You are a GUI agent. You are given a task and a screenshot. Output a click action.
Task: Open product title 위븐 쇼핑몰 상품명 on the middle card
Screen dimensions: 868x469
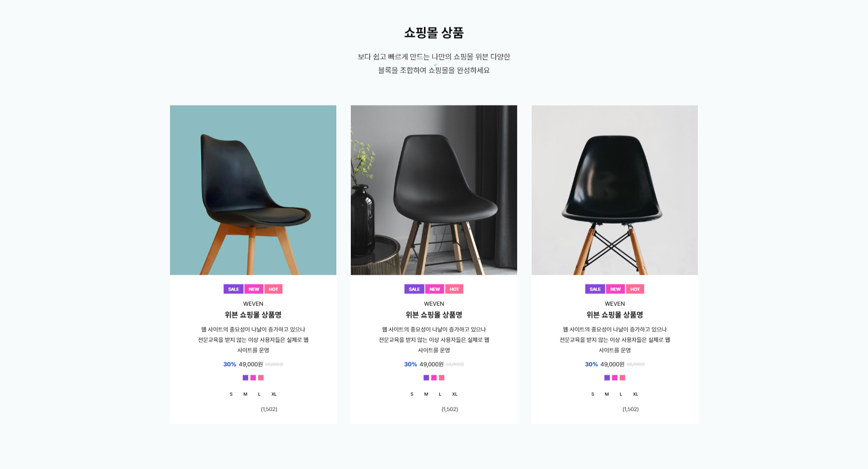[x=434, y=314]
